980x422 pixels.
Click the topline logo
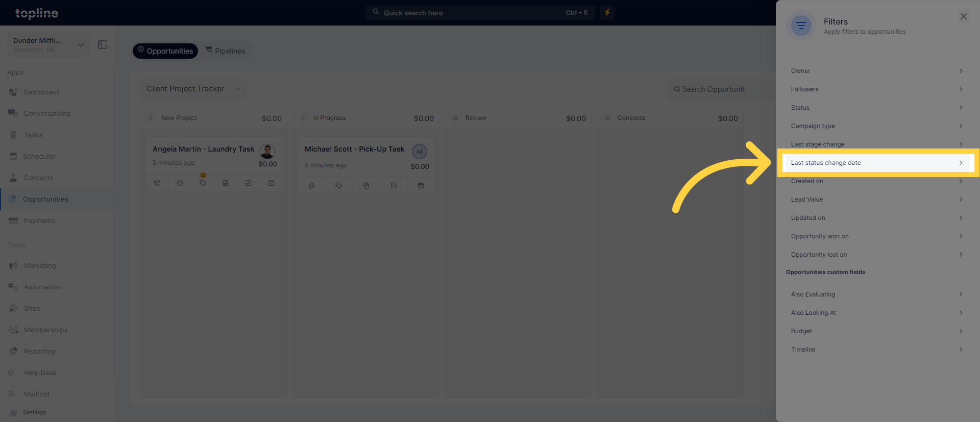point(37,13)
